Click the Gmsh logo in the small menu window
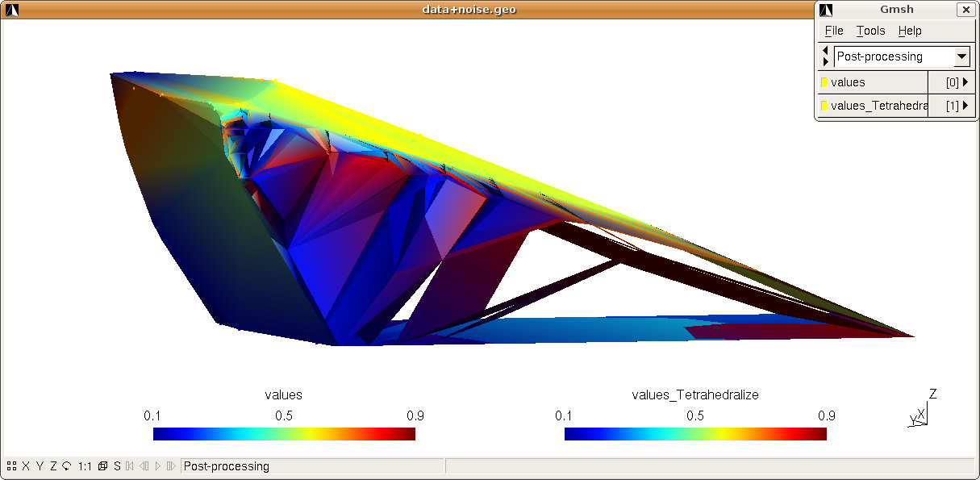980x480 pixels. tap(825, 10)
